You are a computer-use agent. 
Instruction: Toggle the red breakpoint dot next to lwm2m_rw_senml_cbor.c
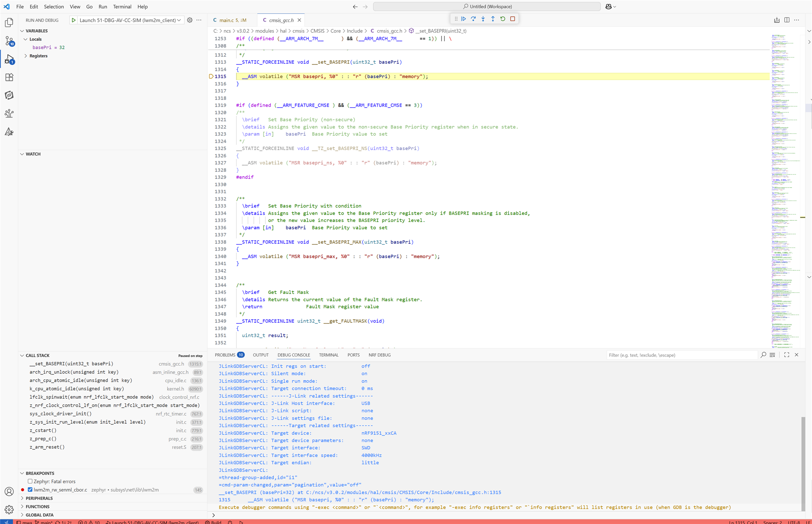[23, 489]
